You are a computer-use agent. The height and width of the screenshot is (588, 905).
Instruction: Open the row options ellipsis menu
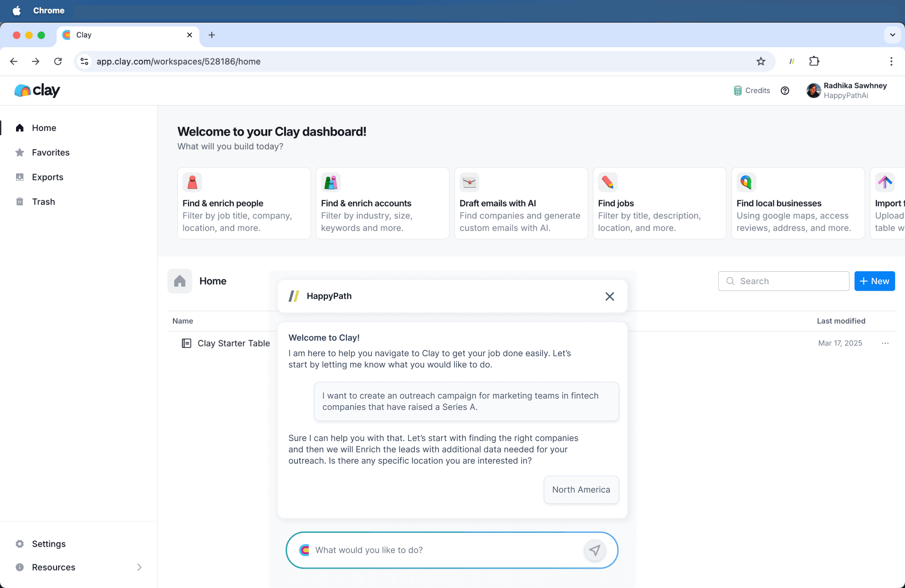pyautogui.click(x=885, y=343)
